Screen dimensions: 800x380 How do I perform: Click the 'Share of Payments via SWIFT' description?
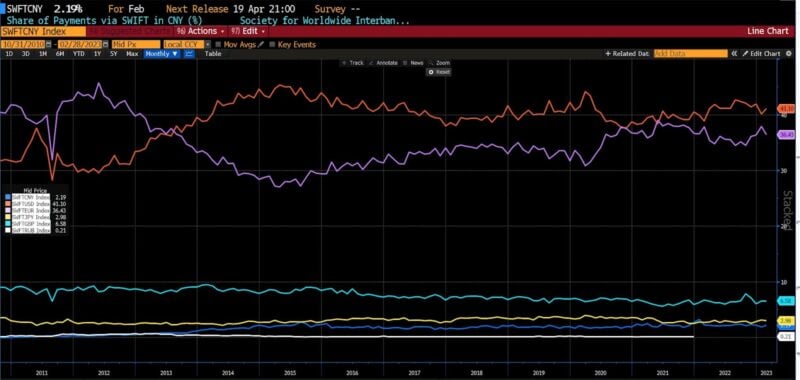point(105,21)
